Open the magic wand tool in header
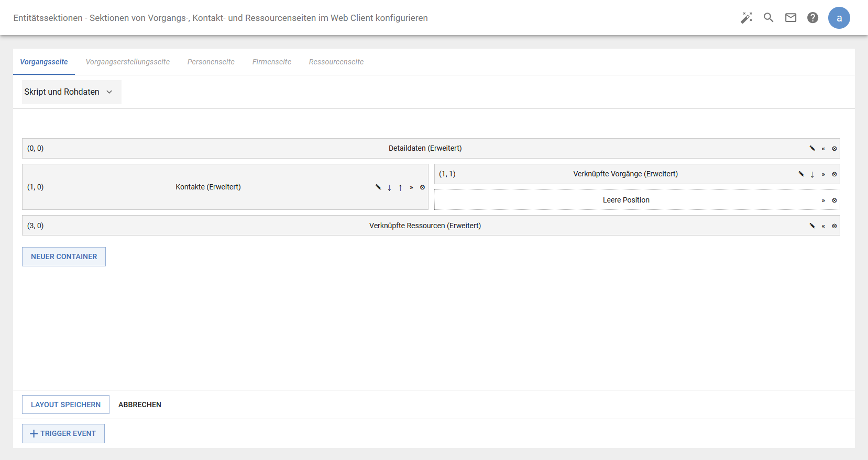 coord(746,18)
